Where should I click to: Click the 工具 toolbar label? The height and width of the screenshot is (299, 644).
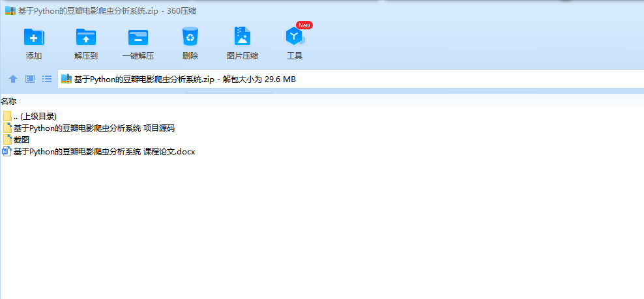click(x=295, y=56)
